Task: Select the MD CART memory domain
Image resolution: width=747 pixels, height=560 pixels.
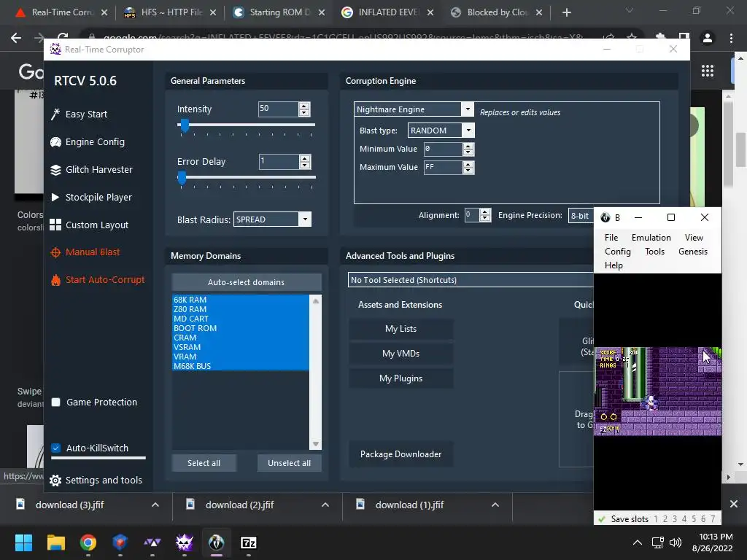Action: [x=241, y=319]
